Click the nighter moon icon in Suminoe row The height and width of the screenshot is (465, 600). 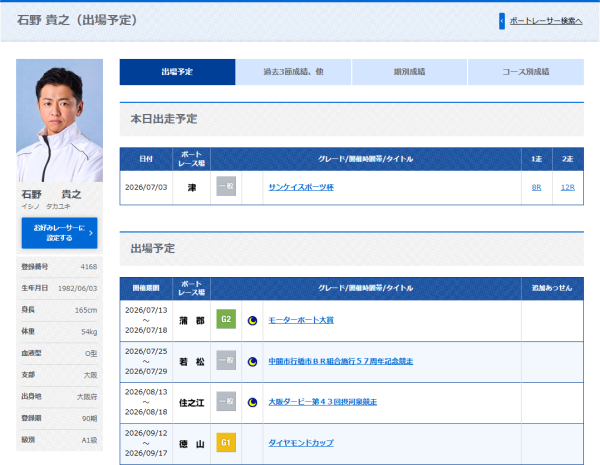252,402
